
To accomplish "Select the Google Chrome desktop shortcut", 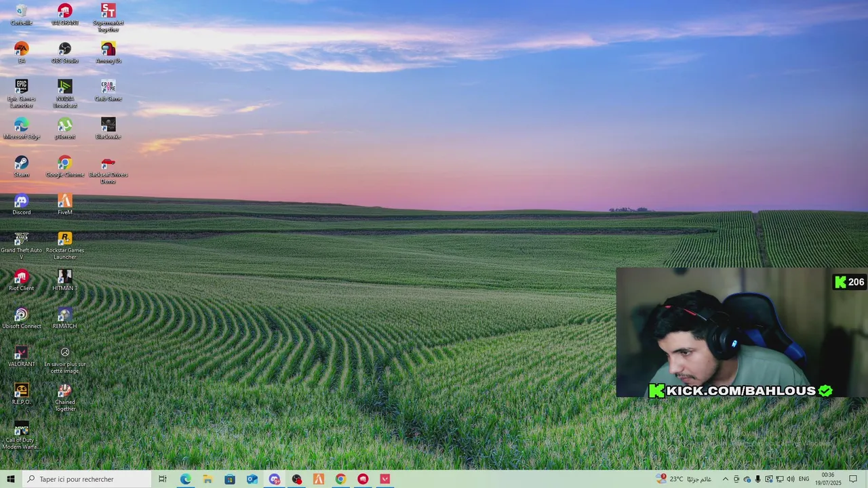I will 64,167.
